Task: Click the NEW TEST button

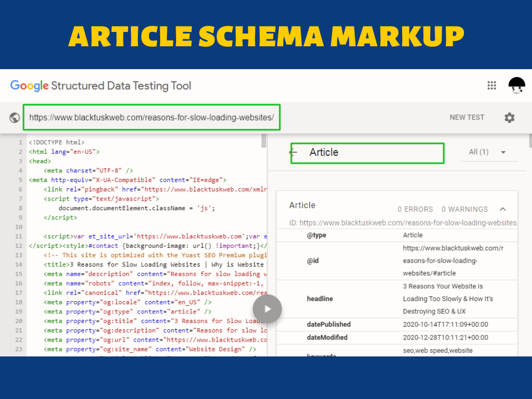Action: pos(467,118)
